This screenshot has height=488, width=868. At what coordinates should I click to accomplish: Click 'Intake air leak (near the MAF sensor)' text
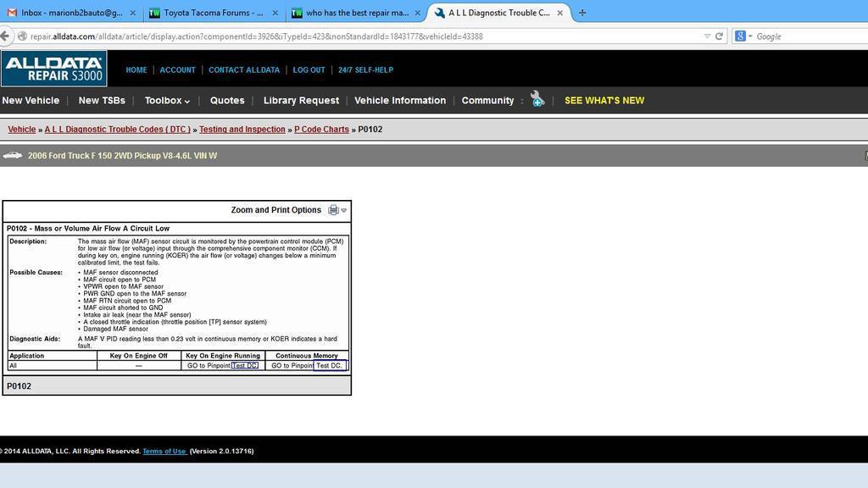coord(137,315)
